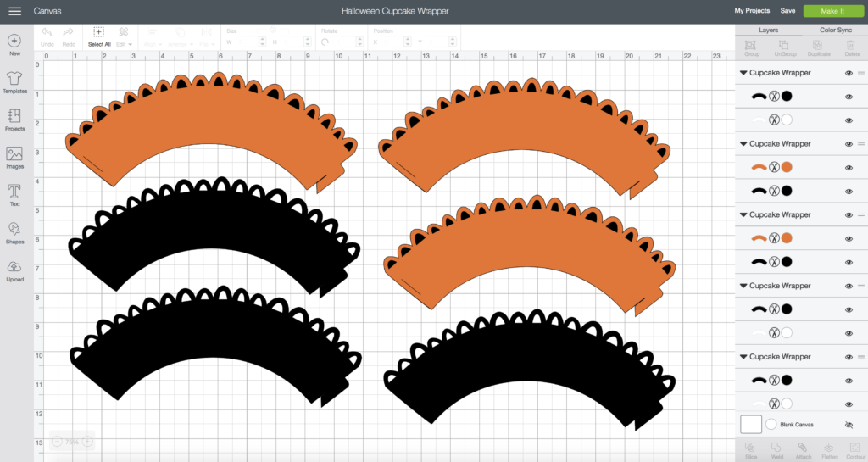Screen dimensions: 868x462
Task: Open the Arrange dropdown
Action: (181, 36)
